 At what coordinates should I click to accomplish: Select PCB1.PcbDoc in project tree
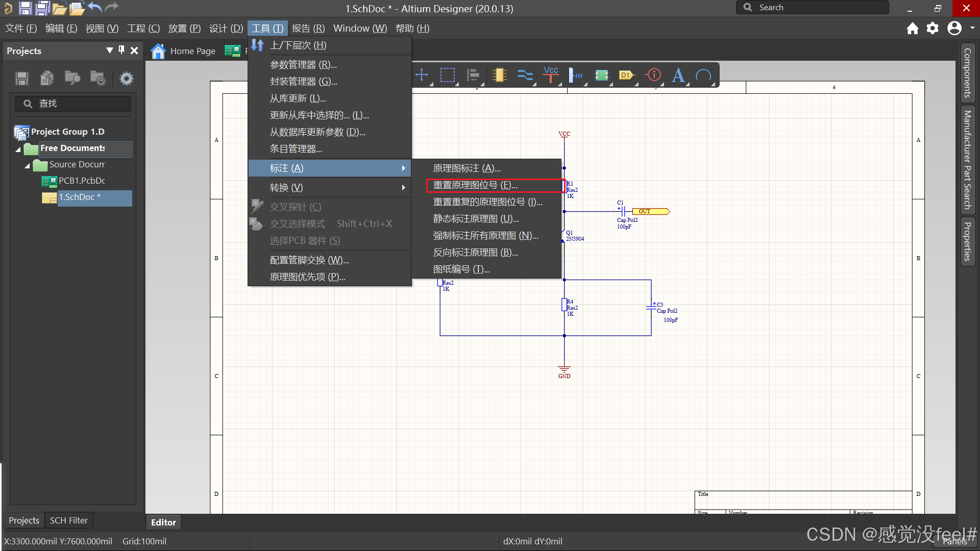(x=82, y=181)
